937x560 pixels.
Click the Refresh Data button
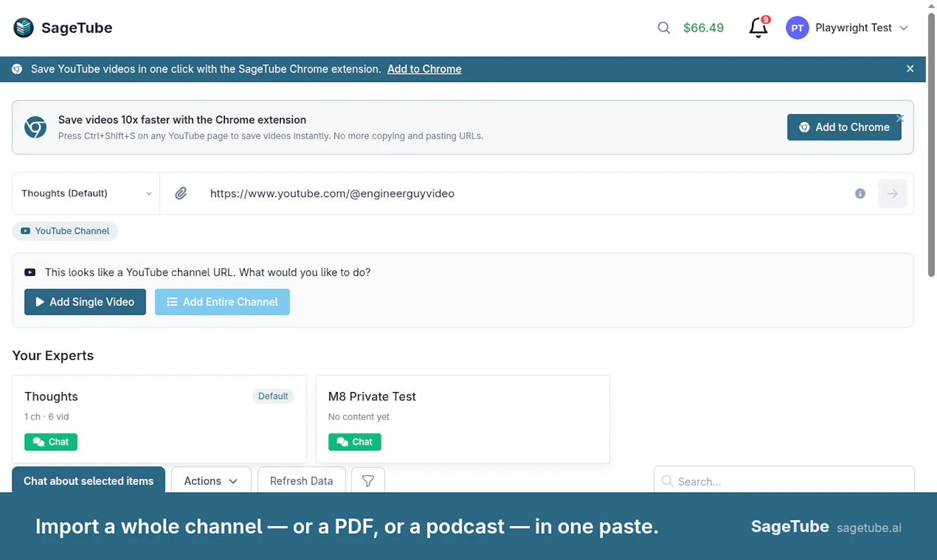pyautogui.click(x=302, y=480)
